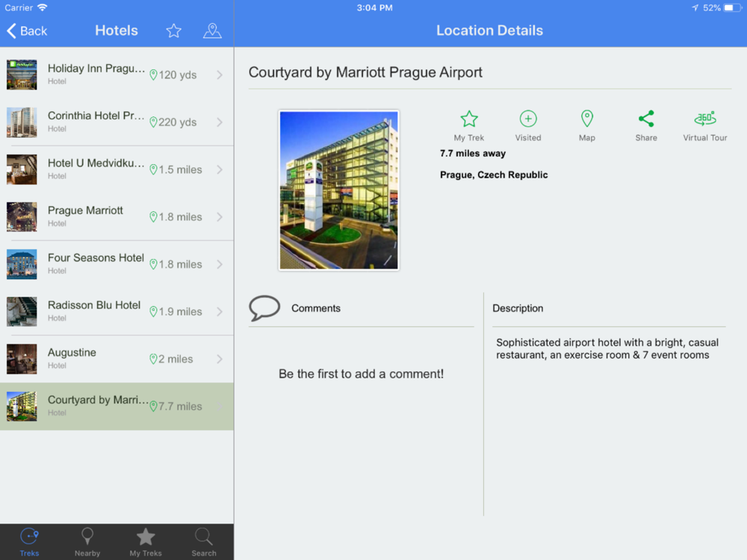747x560 pixels.
Task: Open Four Seasons Hotel row chevron
Action: click(220, 264)
